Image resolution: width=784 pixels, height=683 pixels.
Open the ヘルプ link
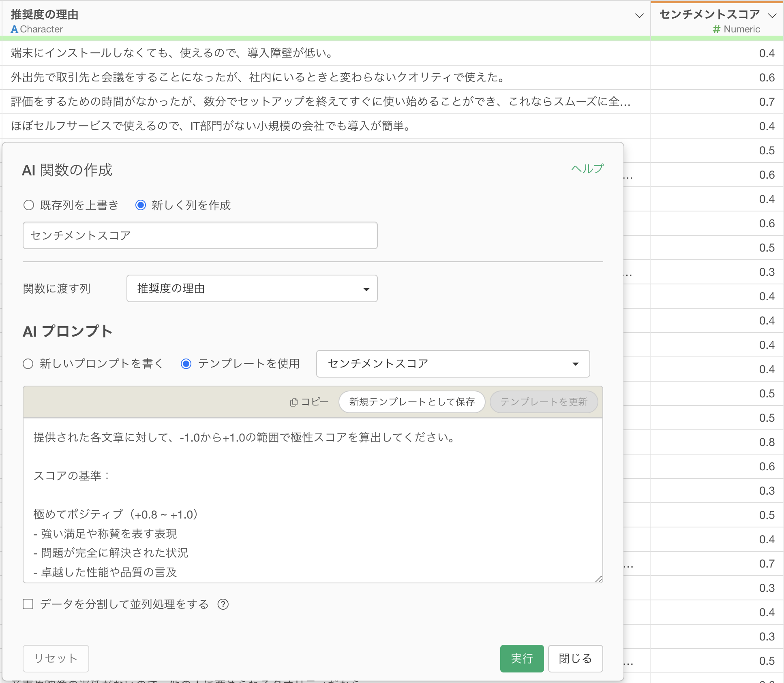point(587,169)
